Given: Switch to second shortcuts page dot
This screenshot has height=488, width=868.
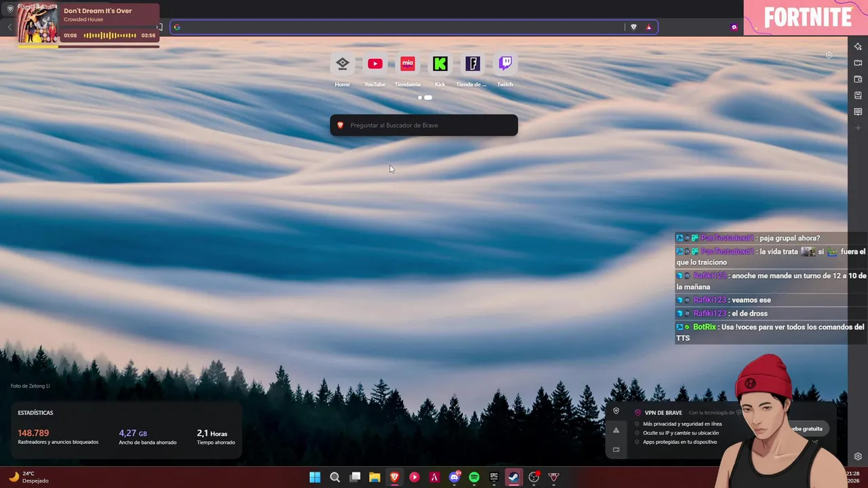Looking at the screenshot, I should click(x=428, y=98).
